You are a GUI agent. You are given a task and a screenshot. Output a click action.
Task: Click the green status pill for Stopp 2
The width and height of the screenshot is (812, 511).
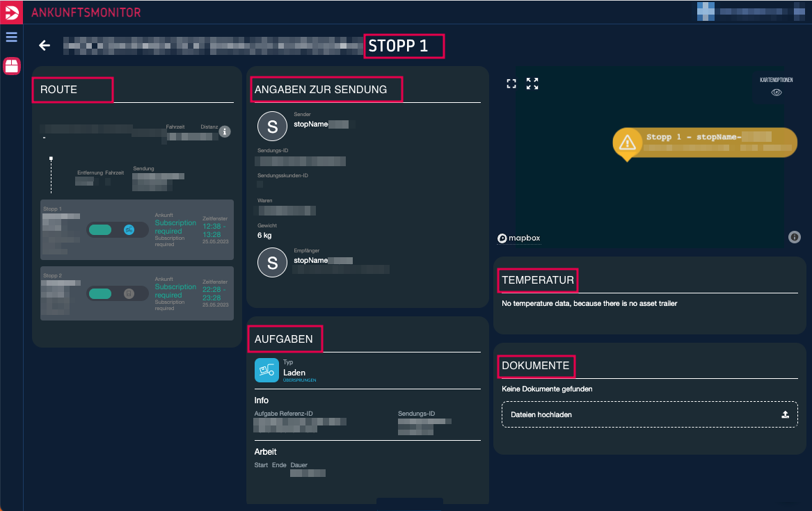coord(101,294)
